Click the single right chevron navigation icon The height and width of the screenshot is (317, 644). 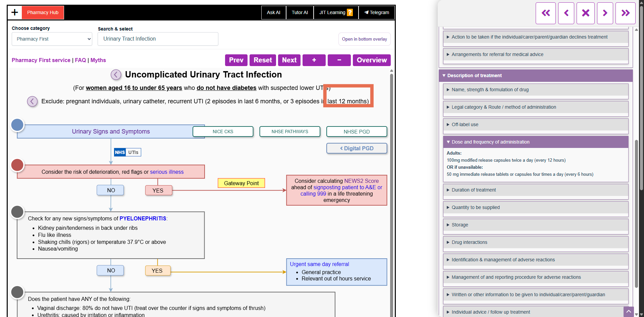pyautogui.click(x=605, y=13)
